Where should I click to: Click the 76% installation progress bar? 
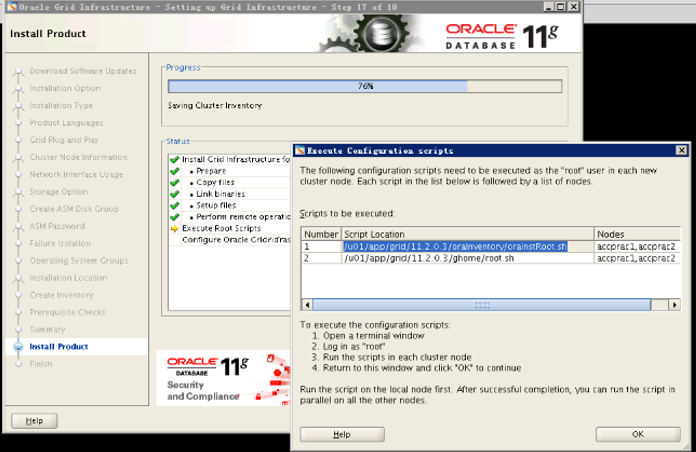point(365,86)
